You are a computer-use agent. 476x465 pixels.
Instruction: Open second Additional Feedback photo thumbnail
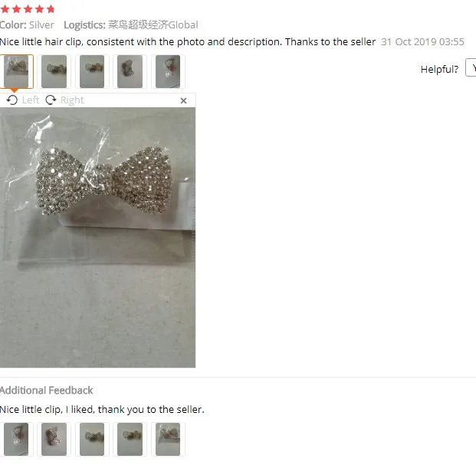[54, 439]
